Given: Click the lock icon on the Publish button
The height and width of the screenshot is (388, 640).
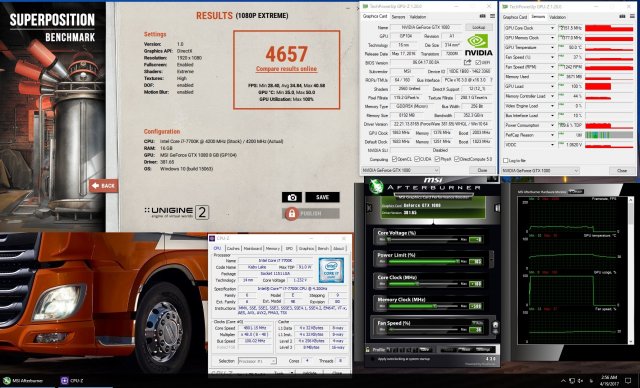Looking at the screenshot, I should (x=291, y=213).
